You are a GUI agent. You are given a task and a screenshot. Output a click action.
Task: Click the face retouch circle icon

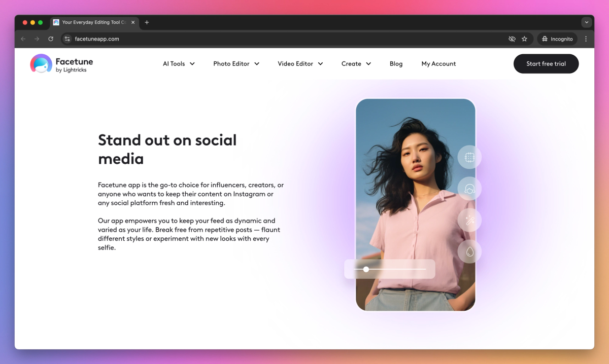[x=469, y=189]
